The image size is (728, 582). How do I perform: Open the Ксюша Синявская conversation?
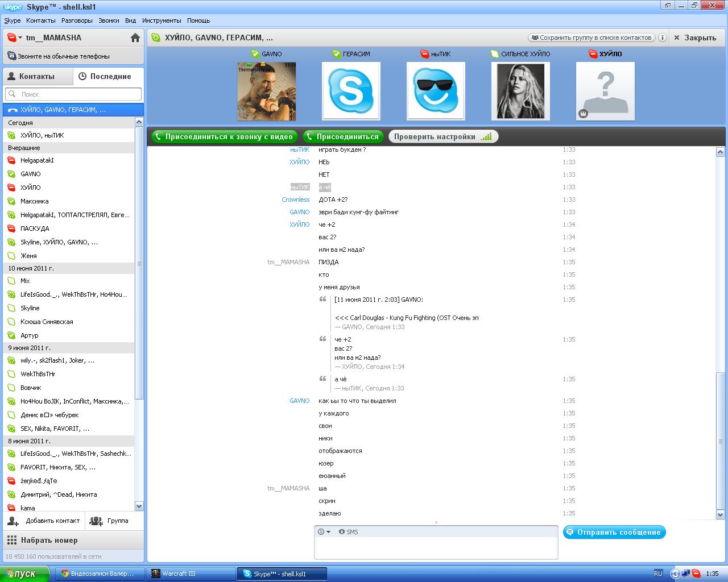point(69,322)
